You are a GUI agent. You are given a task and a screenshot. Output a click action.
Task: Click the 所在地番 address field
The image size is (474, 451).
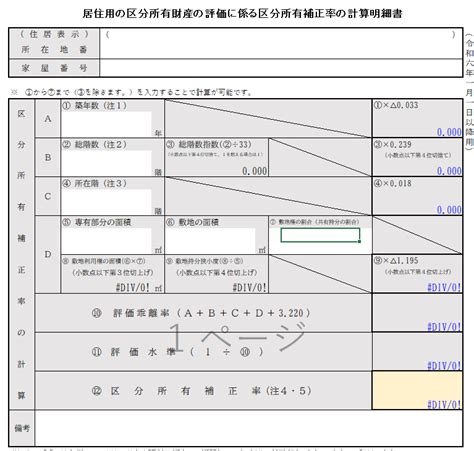[281, 43]
